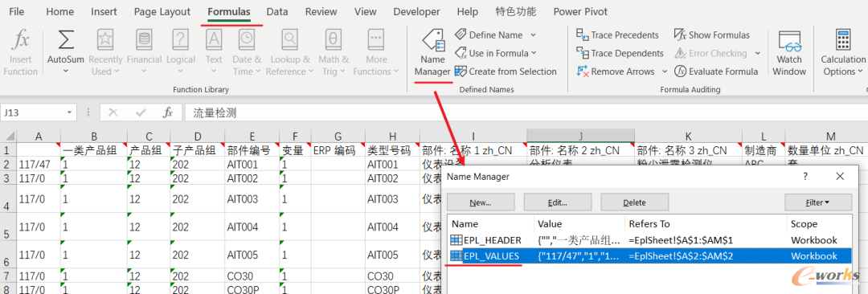Open Name Manager from the ribbon

click(x=432, y=52)
